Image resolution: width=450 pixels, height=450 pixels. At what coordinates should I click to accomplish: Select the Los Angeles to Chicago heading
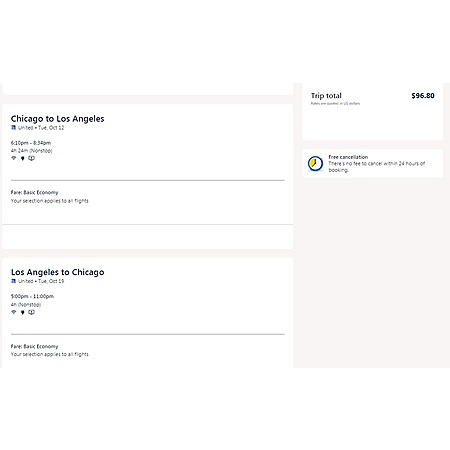click(57, 272)
